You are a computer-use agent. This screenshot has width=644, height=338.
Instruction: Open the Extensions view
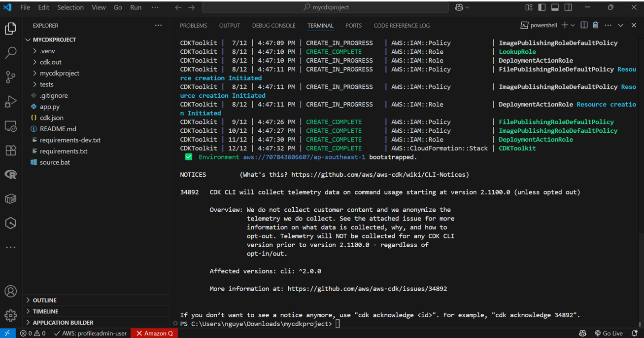[x=10, y=150]
